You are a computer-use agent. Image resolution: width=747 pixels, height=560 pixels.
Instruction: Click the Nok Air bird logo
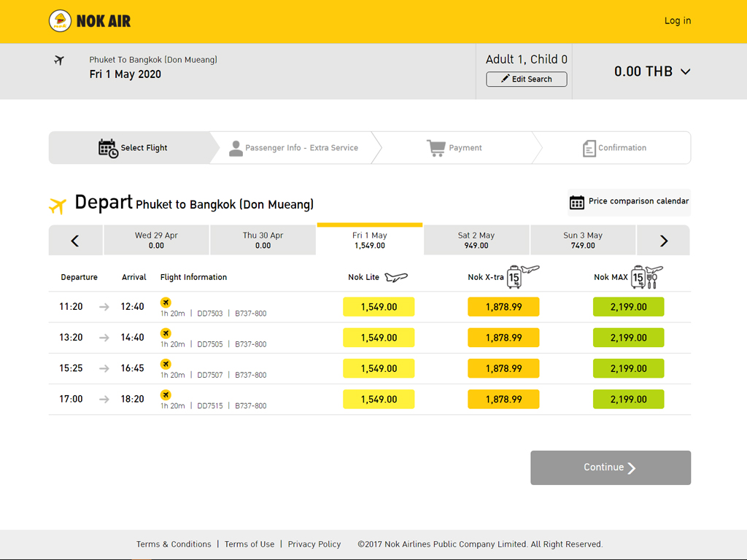tap(60, 21)
